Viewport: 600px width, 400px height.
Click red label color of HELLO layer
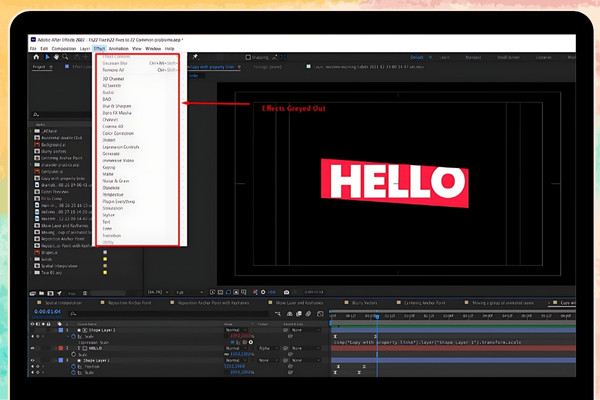pyautogui.click(x=60, y=348)
